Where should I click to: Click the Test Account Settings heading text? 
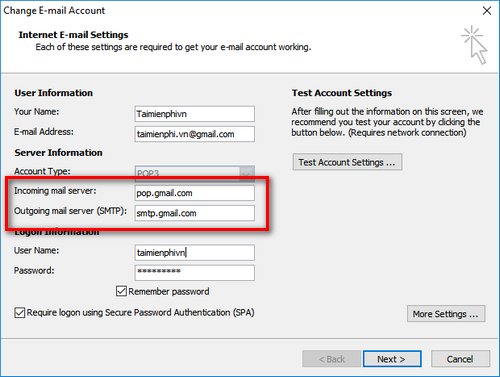[x=342, y=93]
